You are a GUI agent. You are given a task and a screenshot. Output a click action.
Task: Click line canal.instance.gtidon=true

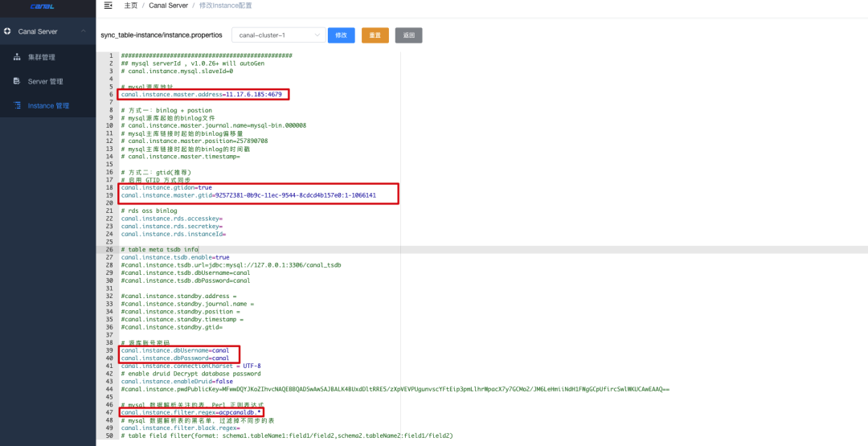[166, 187]
